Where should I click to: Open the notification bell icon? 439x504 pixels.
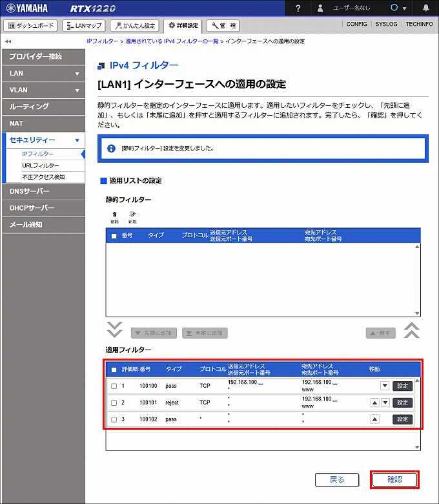pos(426,8)
